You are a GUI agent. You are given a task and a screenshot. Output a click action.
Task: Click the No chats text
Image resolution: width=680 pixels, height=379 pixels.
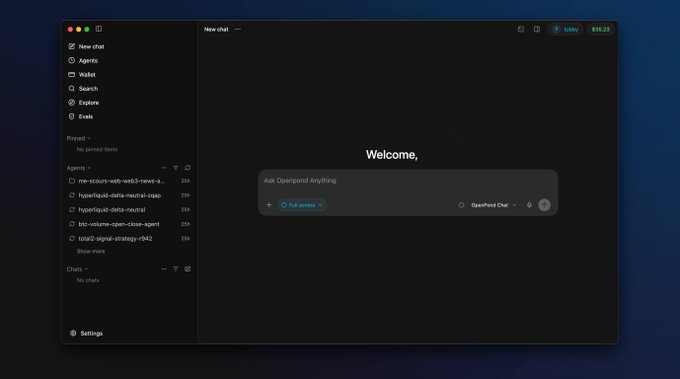click(x=88, y=281)
